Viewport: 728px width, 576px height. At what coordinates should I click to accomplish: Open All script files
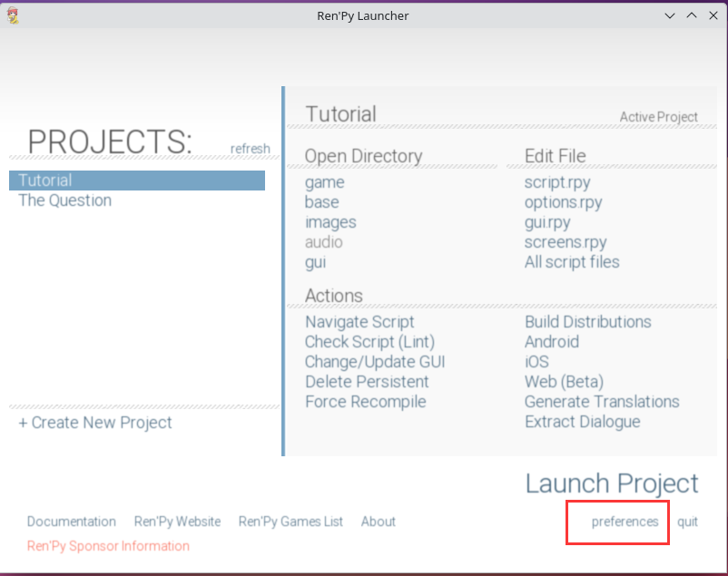(572, 262)
